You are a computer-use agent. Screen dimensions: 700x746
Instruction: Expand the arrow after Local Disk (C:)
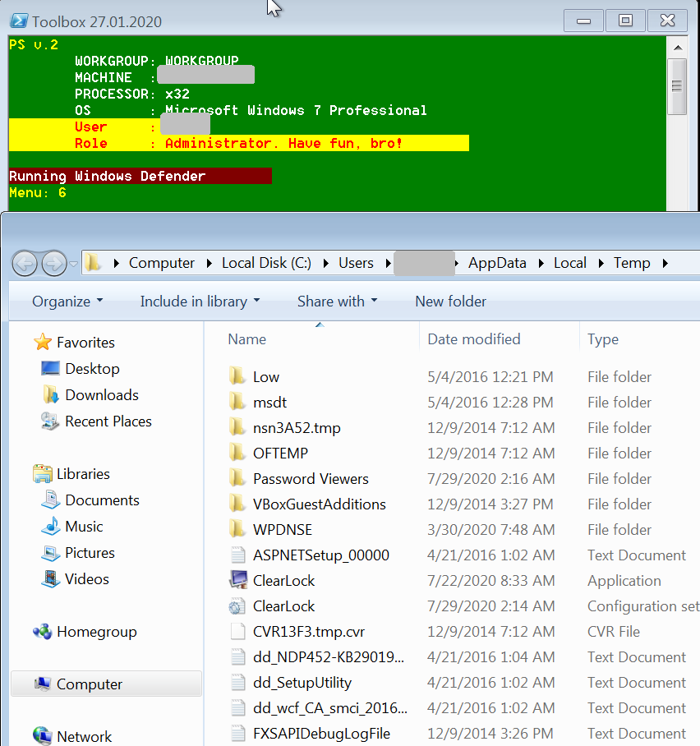325,263
